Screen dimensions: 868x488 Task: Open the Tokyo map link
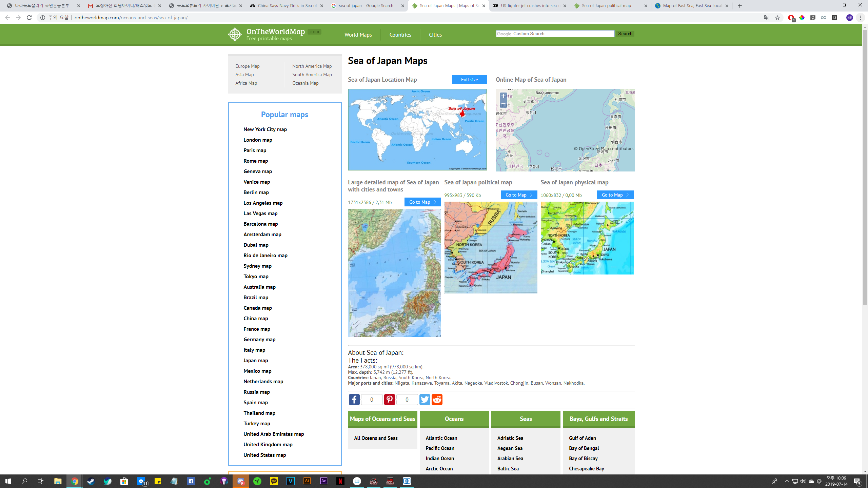256,276
